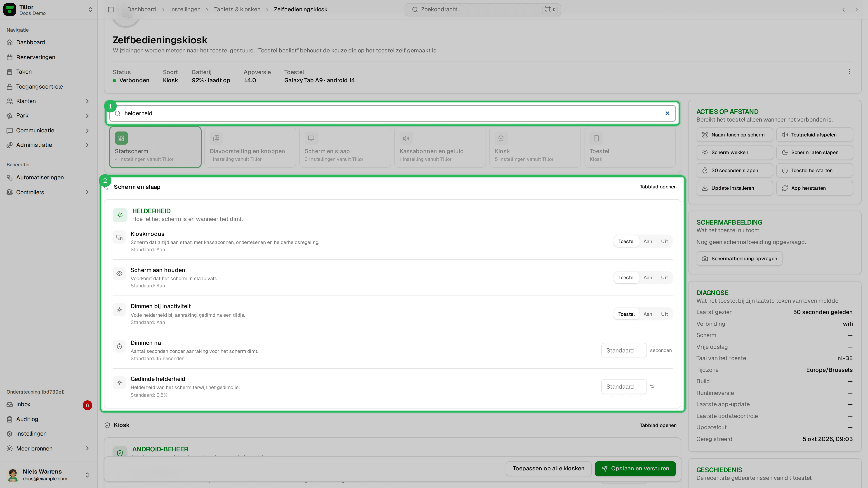Screen dimensions: 868x488
Task: Clear the helderheid search with the X
Action: click(x=667, y=113)
